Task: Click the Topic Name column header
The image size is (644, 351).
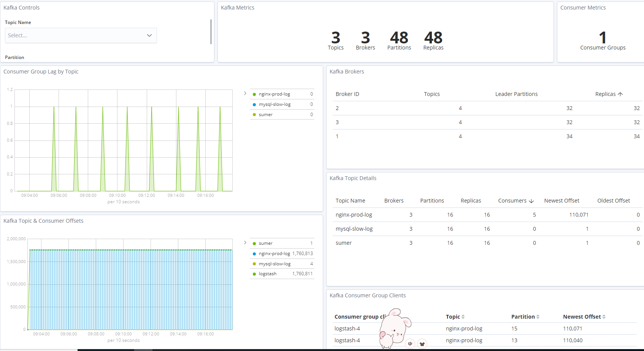Action: pyautogui.click(x=350, y=201)
